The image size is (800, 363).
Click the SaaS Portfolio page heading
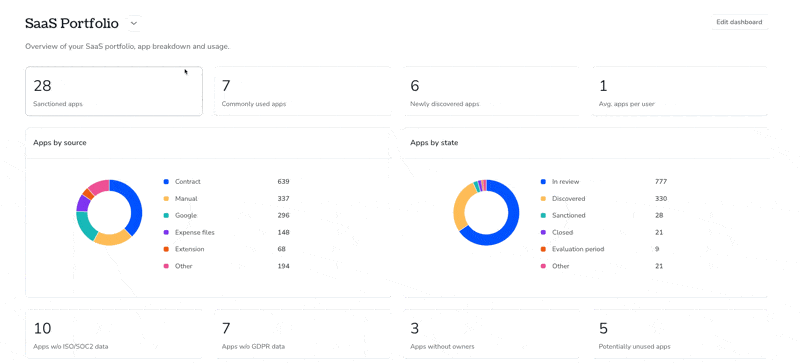pyautogui.click(x=72, y=23)
